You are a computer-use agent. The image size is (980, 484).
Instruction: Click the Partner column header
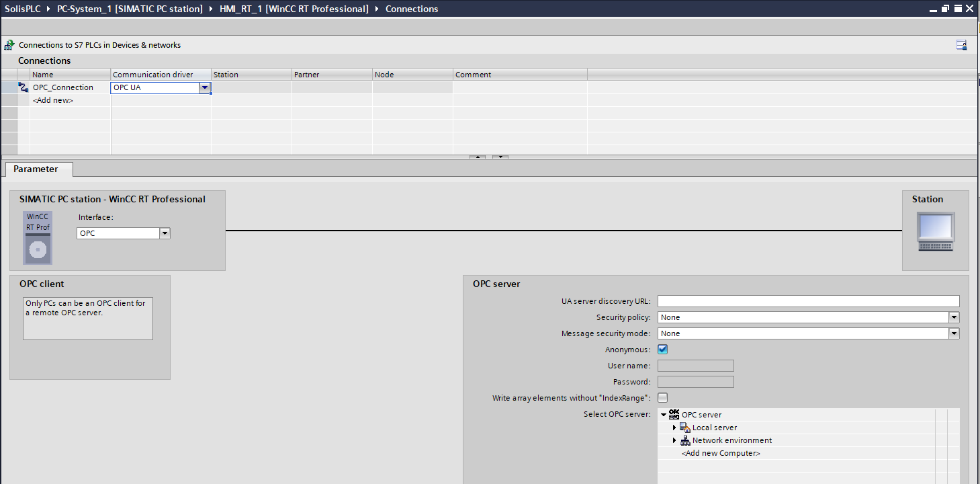[x=332, y=75]
